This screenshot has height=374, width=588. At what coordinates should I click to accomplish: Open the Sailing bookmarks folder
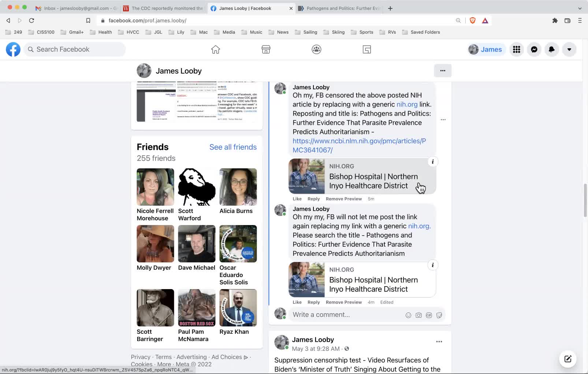pos(306,32)
